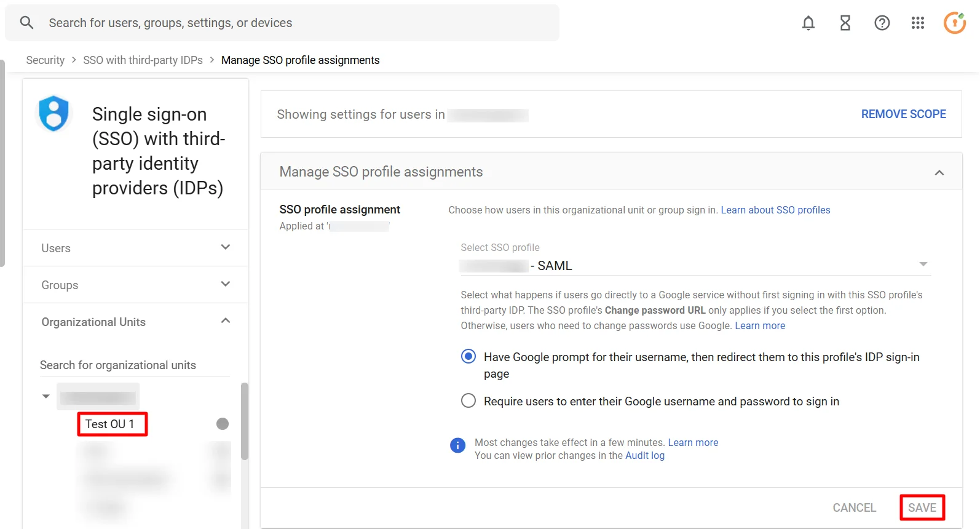This screenshot has width=980, height=529.
Task: Collapse the Organizational Units section
Action: [x=136, y=322]
